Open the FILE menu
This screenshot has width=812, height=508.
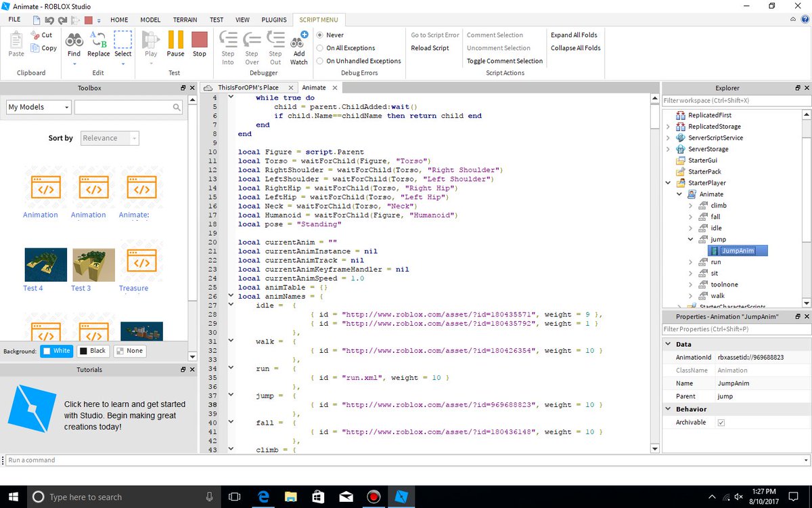click(15, 20)
